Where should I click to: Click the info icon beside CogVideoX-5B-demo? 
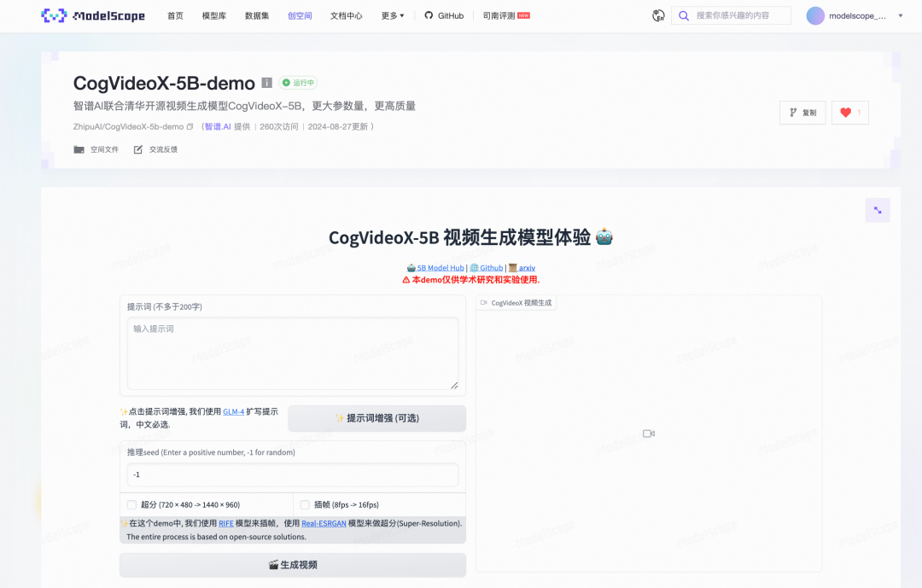point(267,83)
